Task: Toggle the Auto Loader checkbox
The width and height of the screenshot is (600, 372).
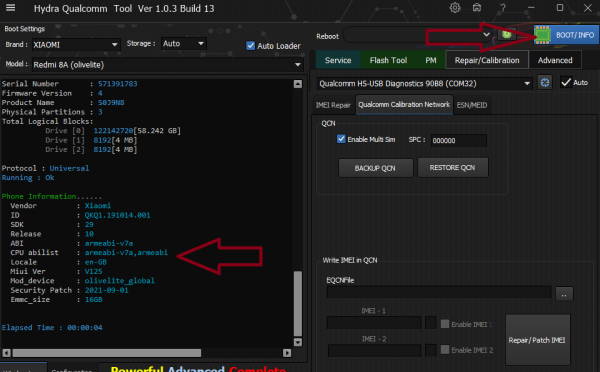Action: click(251, 46)
